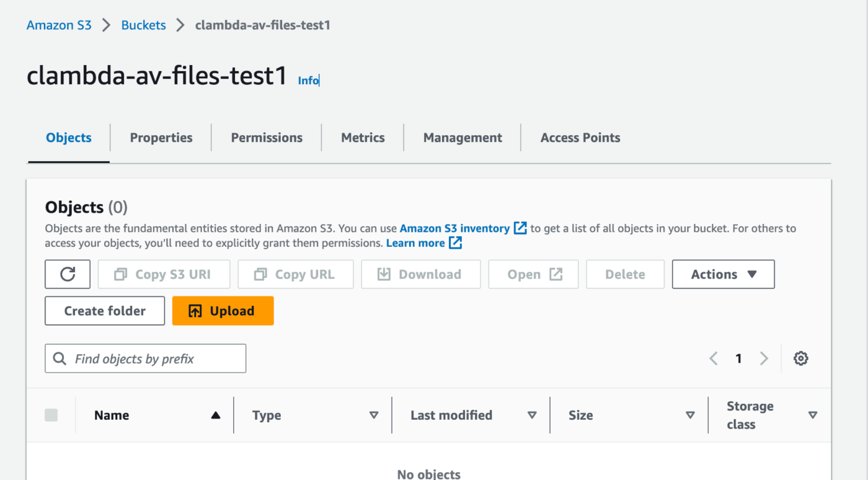The height and width of the screenshot is (480, 868).
Task: Click the refresh objects icon button
Action: click(x=68, y=274)
